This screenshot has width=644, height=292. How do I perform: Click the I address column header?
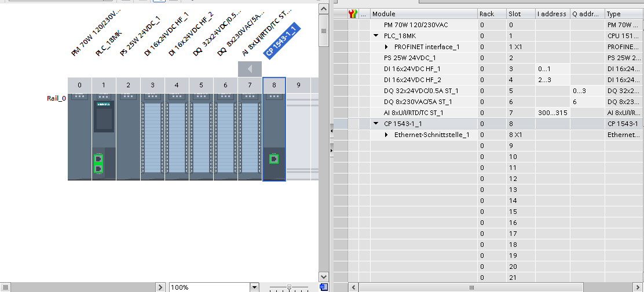[552, 14]
